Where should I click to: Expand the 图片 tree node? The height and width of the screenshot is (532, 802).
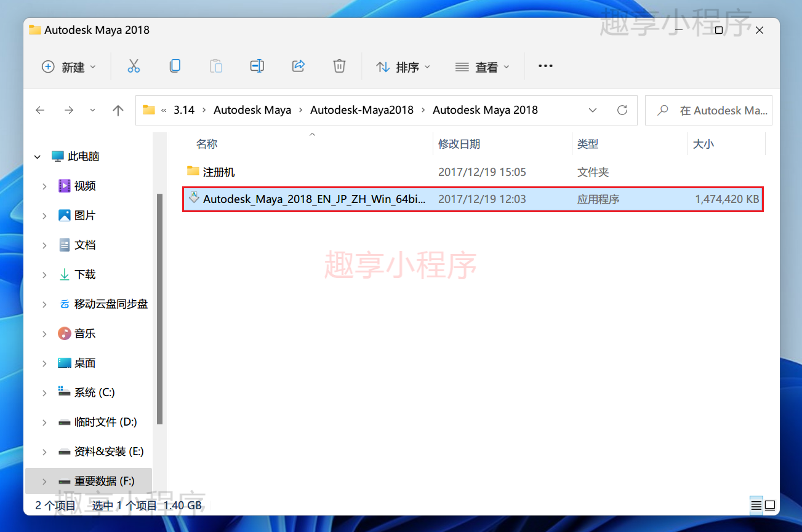[44, 215]
